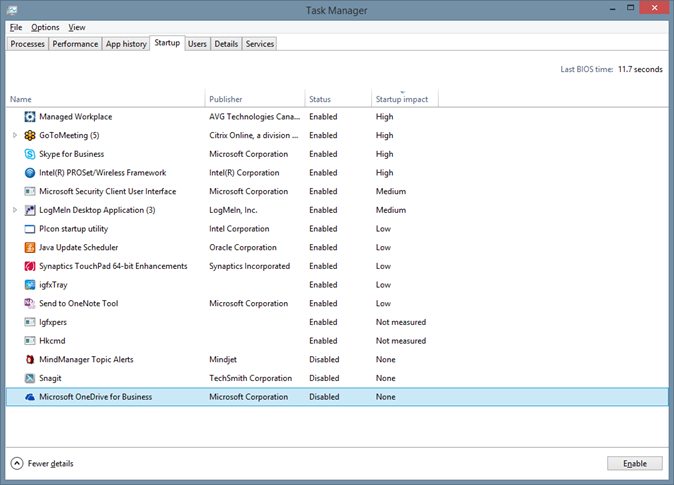The height and width of the screenshot is (485, 674).
Task: Expand the GoToMeeting (5) group
Action: [x=15, y=135]
